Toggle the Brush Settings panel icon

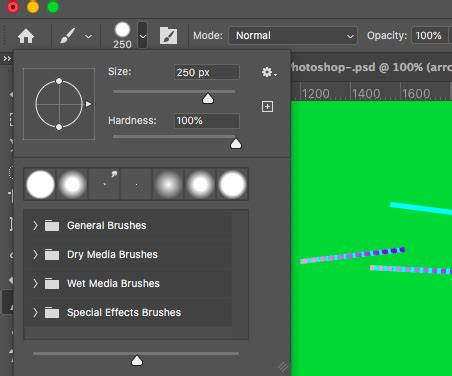(168, 36)
